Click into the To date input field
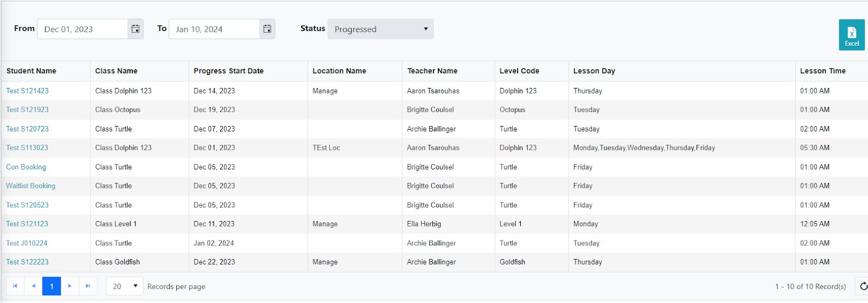 tap(214, 29)
